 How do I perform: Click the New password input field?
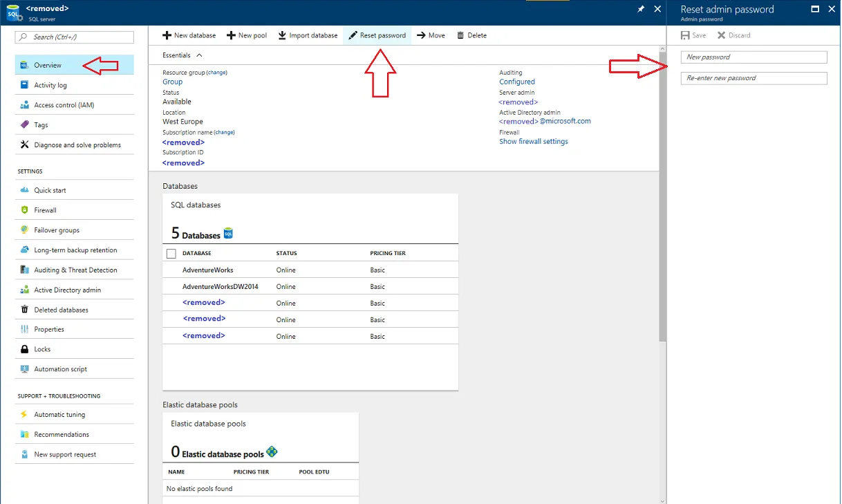tap(754, 57)
